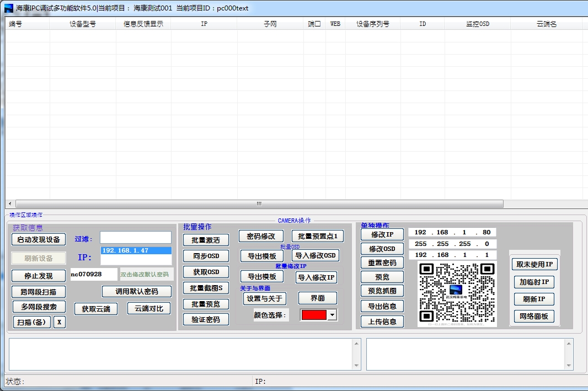Click the WEB column header
This screenshot has width=588, height=391.
pyautogui.click(x=335, y=24)
